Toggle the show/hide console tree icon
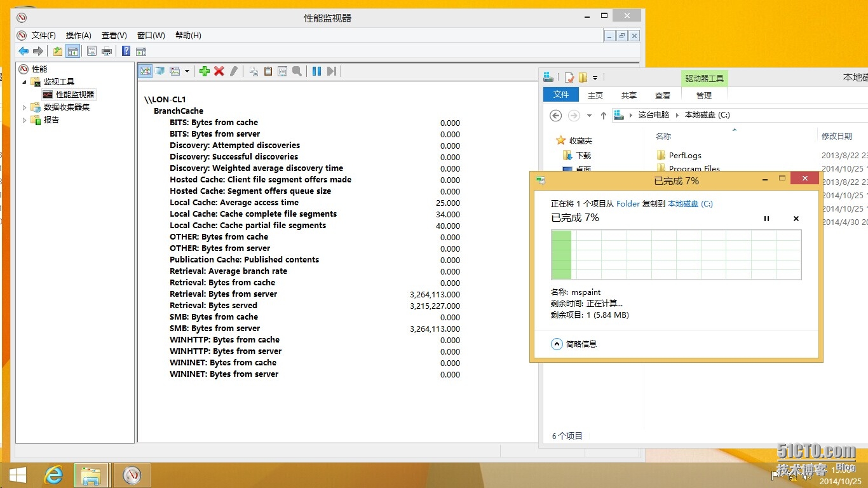Viewport: 868px width, 488px height. pyautogui.click(x=73, y=51)
